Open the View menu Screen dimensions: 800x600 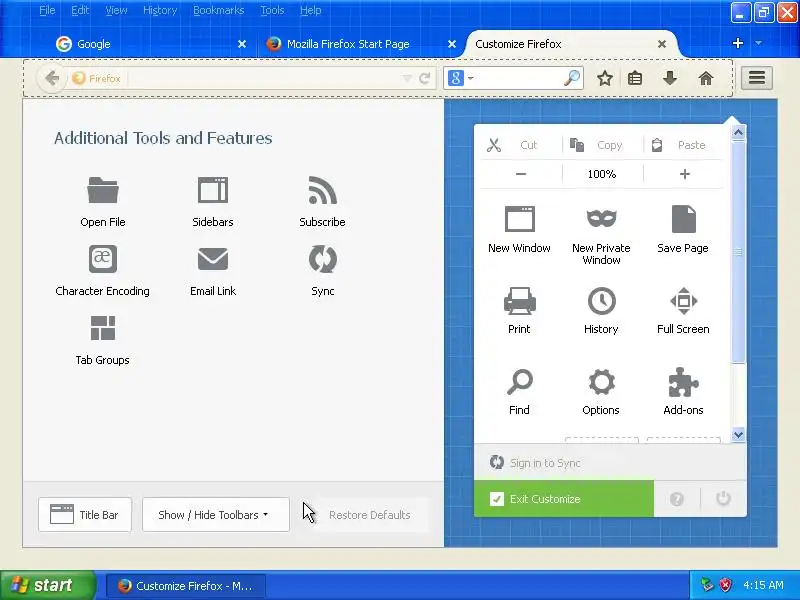click(x=116, y=10)
